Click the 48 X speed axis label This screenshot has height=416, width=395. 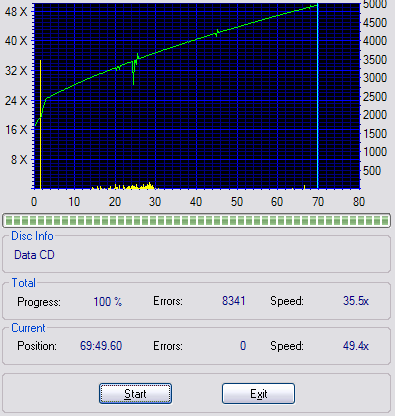[16, 12]
